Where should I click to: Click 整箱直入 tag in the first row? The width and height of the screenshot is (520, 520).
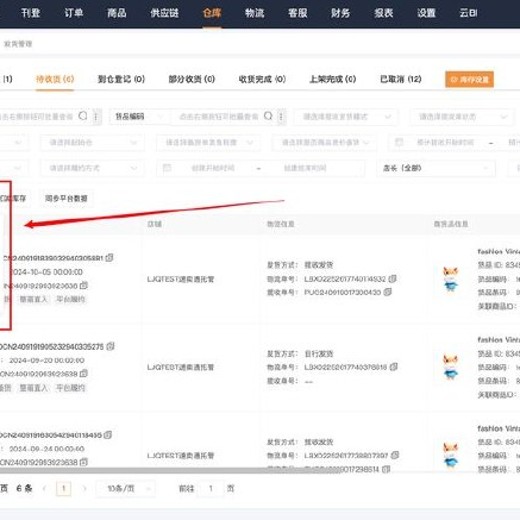point(33,299)
